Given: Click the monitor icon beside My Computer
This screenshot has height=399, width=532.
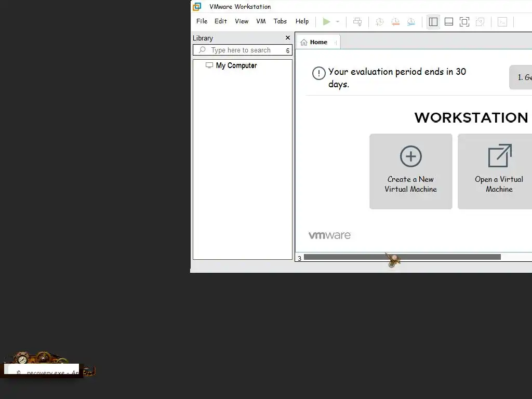Looking at the screenshot, I should [209, 65].
